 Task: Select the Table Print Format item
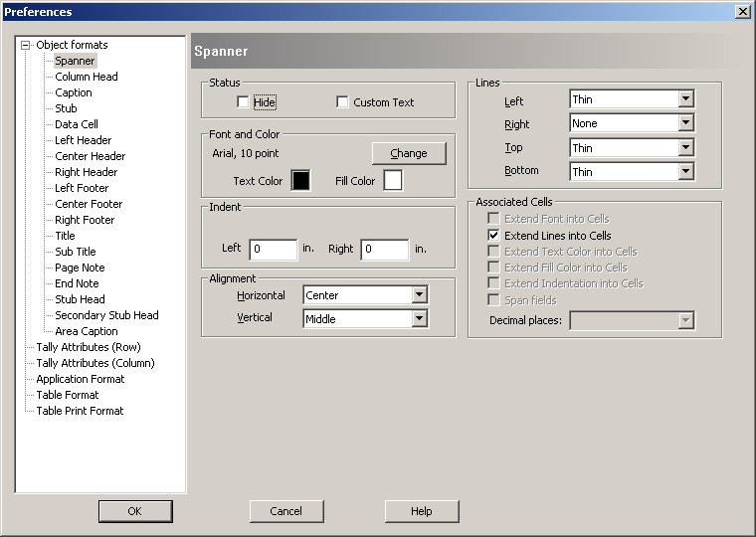(x=80, y=411)
